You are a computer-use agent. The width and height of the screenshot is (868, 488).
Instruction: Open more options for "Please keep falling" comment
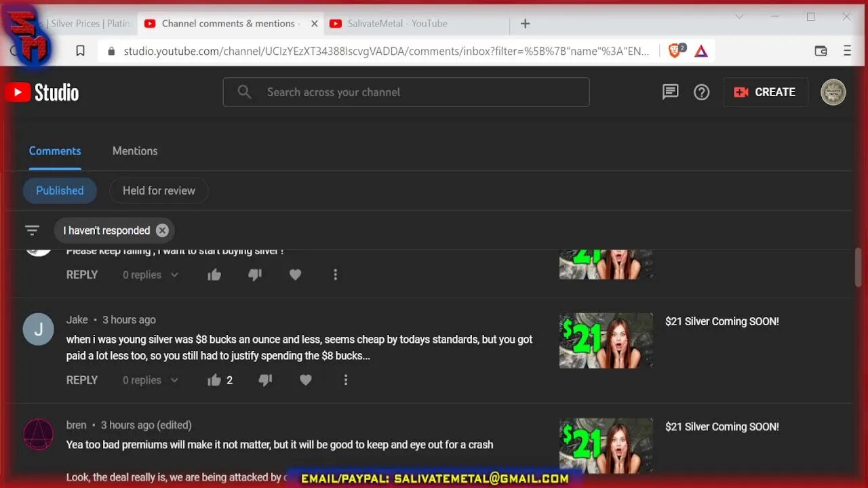pos(335,274)
